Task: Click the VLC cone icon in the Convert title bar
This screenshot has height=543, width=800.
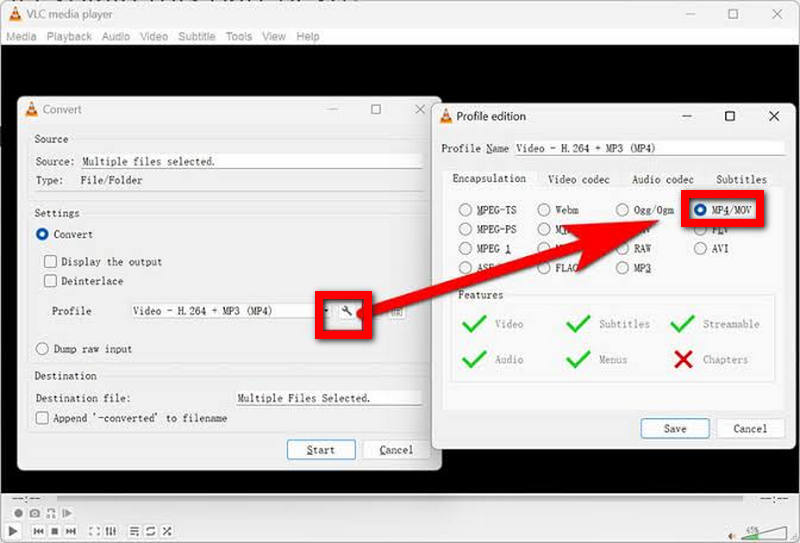Action: [x=32, y=109]
